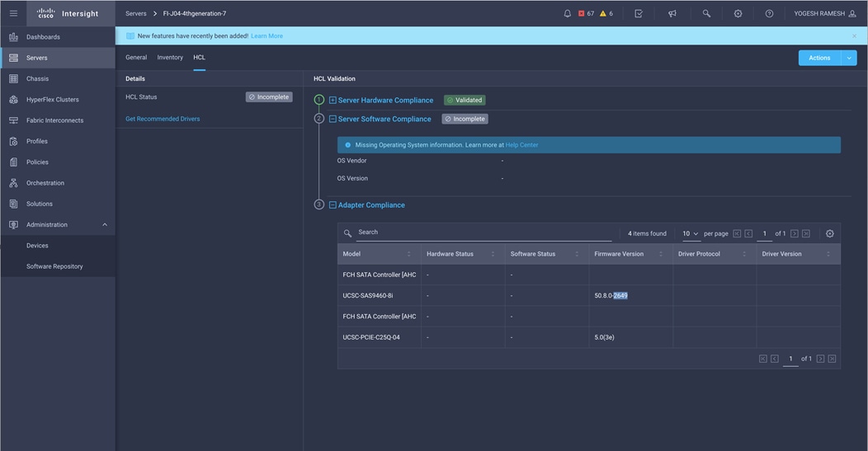
Task: Expand Server Hardware Compliance section
Action: [x=333, y=100]
